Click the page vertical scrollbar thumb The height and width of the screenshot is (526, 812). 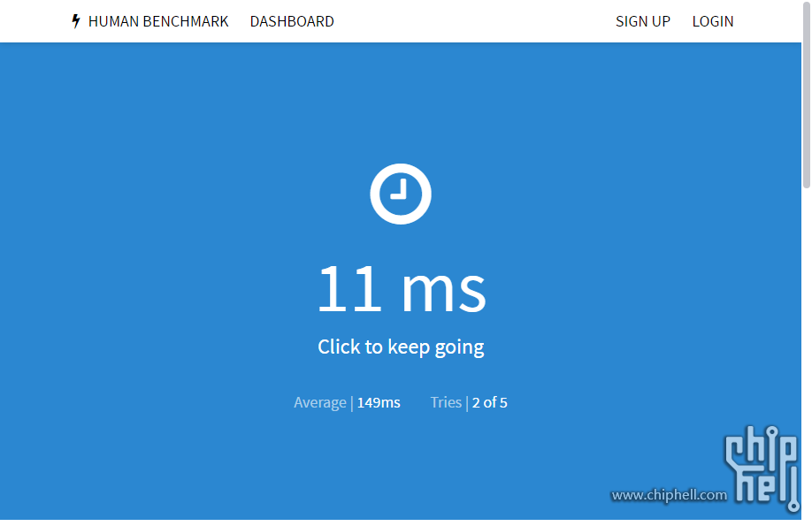pyautogui.click(x=807, y=95)
